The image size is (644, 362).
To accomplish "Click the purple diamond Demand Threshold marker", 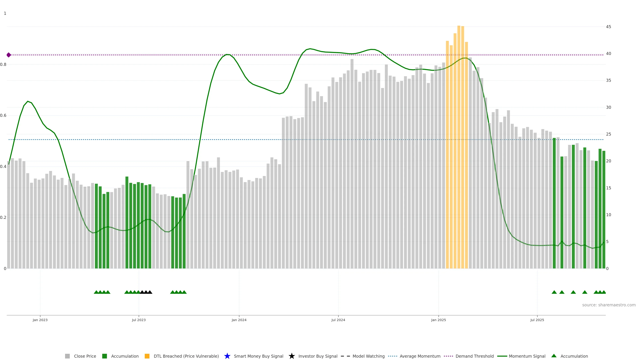I will (x=9, y=55).
